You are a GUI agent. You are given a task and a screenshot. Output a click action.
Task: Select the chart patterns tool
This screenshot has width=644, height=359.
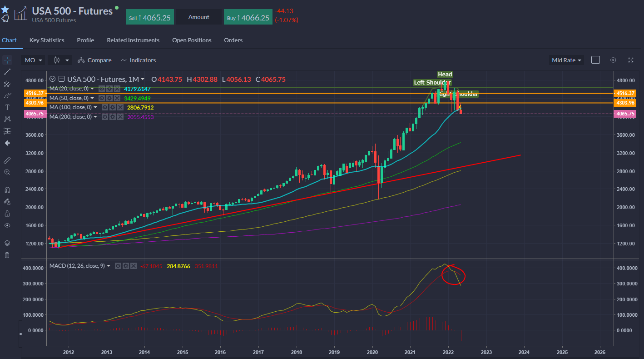click(x=7, y=119)
